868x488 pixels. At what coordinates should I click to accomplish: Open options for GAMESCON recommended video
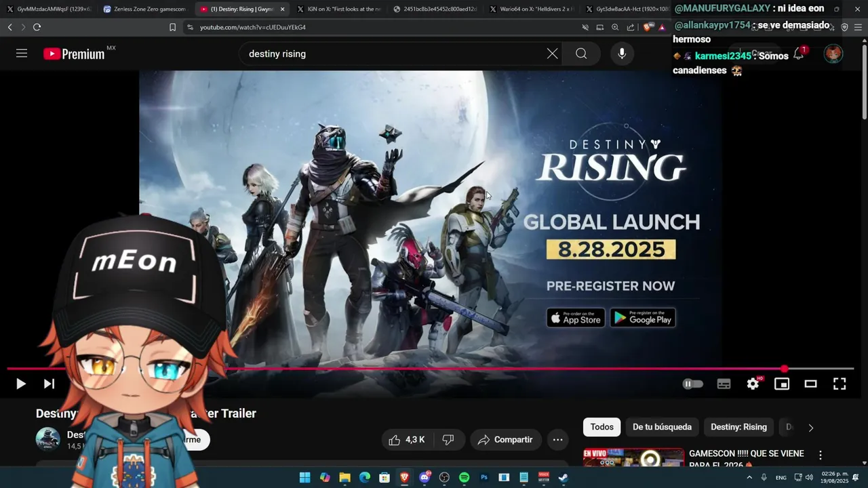820,455
